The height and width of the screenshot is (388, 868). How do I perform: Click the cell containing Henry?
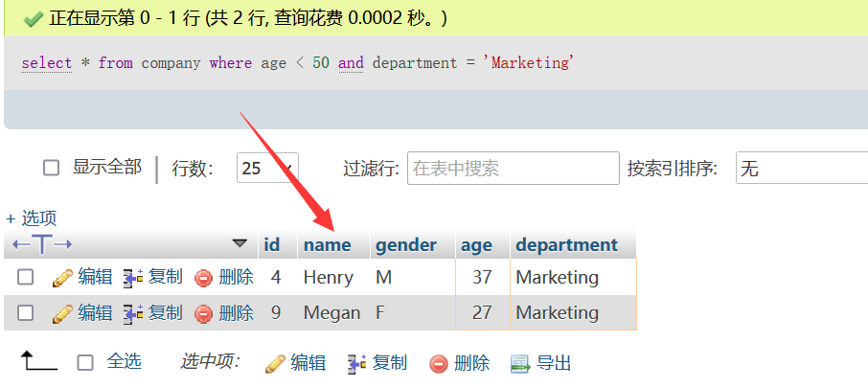(334, 277)
